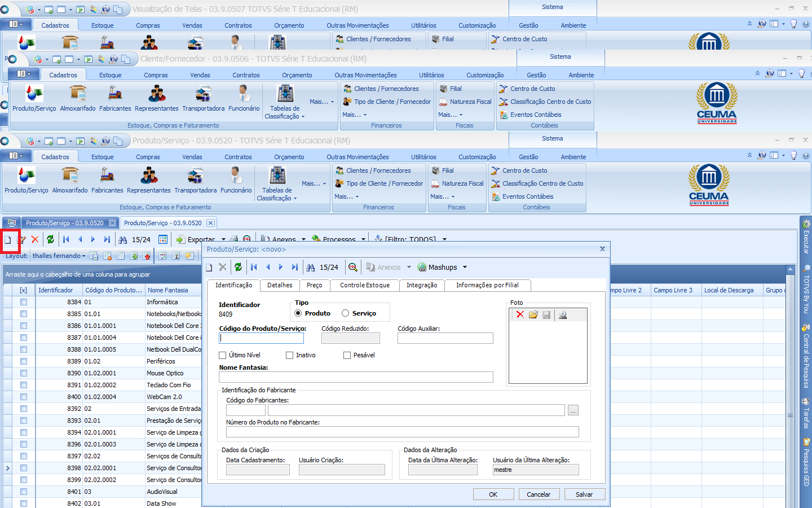
Task: Check the Inativo checkbox
Action: tap(290, 355)
